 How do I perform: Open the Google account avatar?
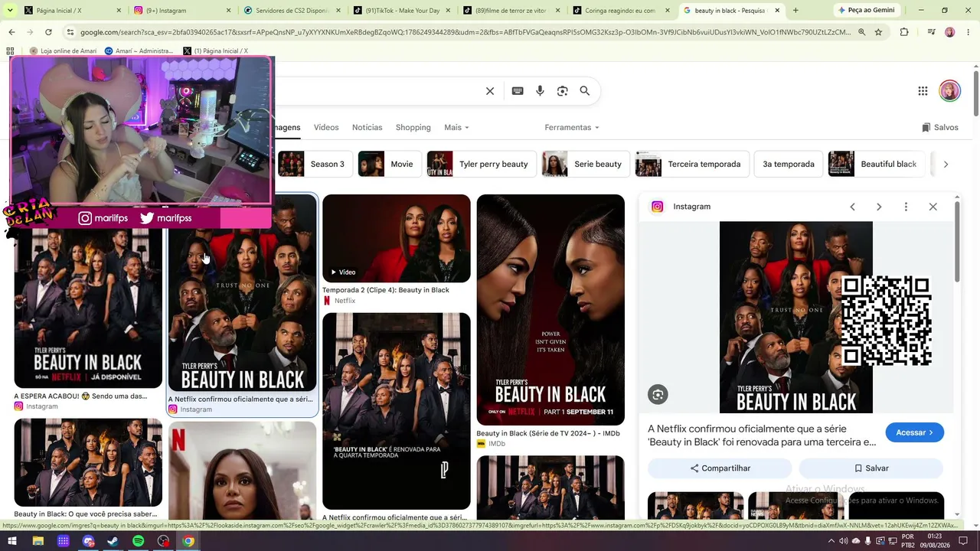(x=949, y=90)
